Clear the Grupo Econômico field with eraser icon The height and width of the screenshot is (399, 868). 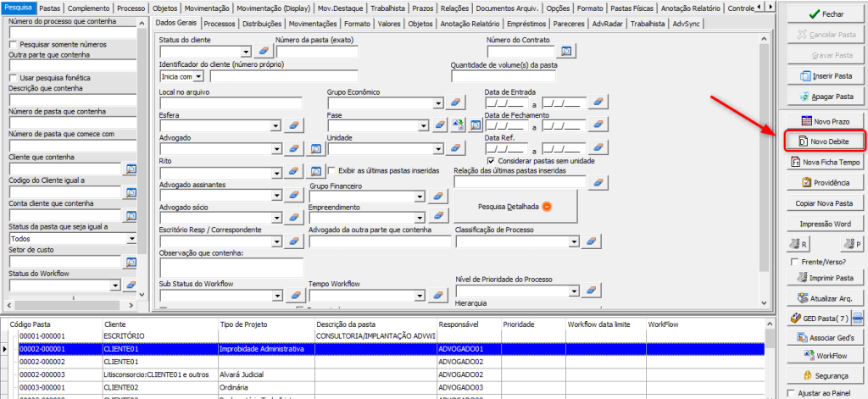pos(457,103)
